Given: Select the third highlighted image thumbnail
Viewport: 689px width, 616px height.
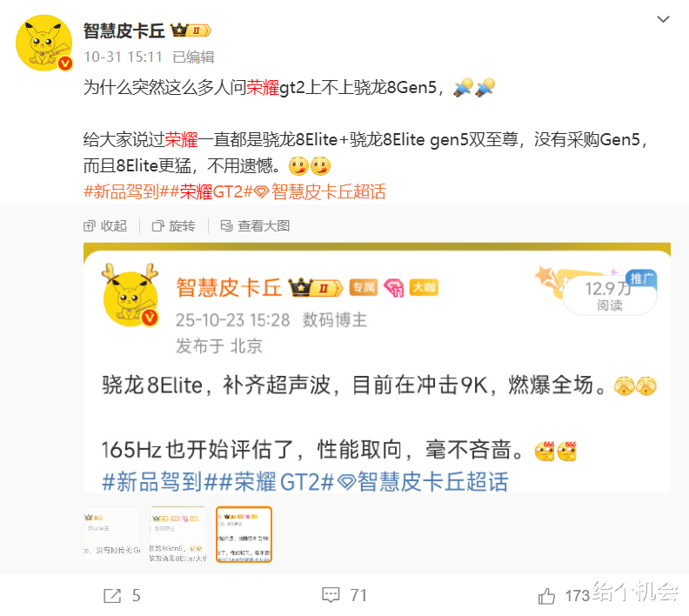Looking at the screenshot, I should click(x=244, y=534).
